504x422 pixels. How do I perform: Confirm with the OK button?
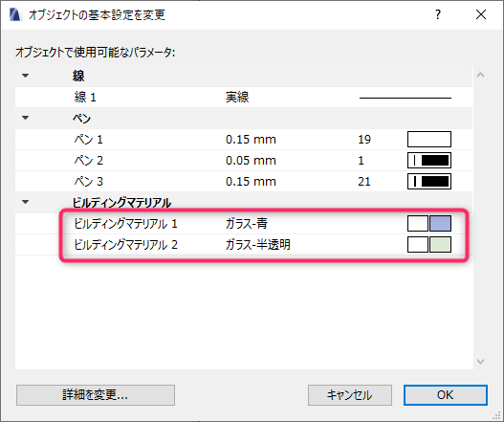(x=446, y=395)
